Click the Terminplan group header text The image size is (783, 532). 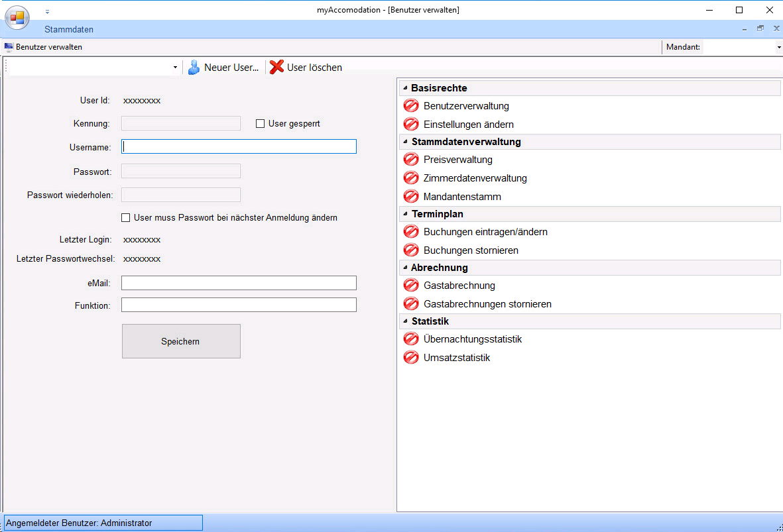pos(438,213)
